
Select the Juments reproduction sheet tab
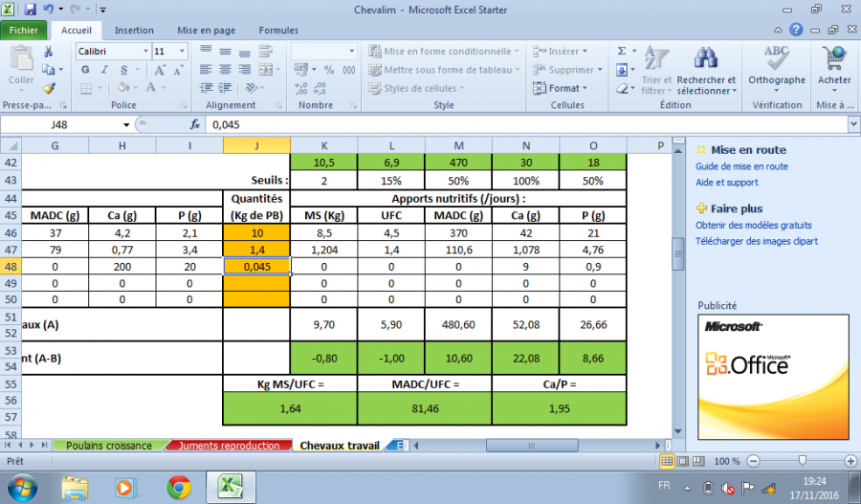tap(229, 446)
